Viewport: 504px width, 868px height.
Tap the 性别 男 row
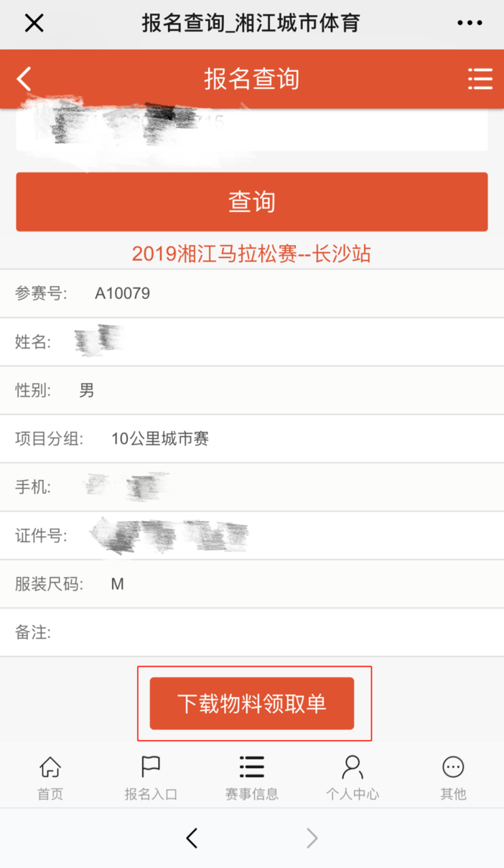[x=252, y=390]
